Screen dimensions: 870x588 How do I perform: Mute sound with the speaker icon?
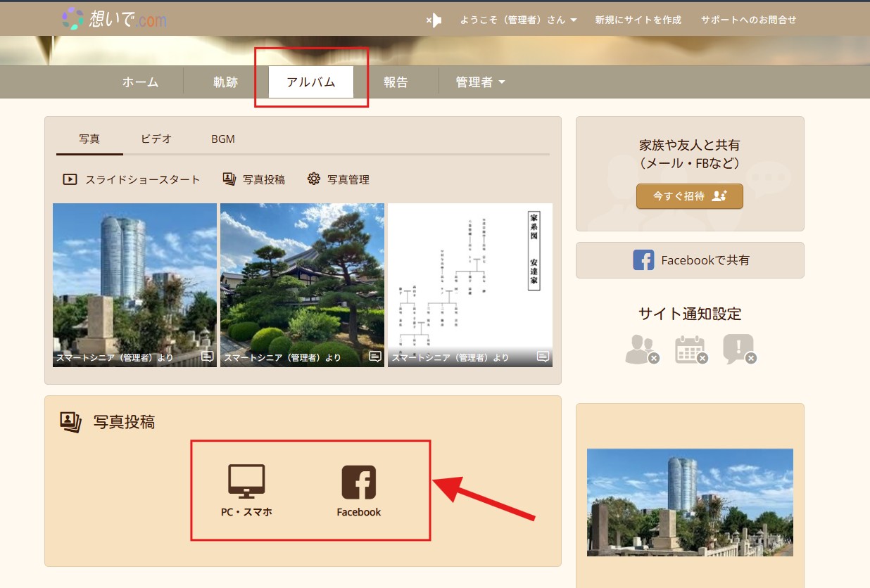pyautogui.click(x=434, y=20)
